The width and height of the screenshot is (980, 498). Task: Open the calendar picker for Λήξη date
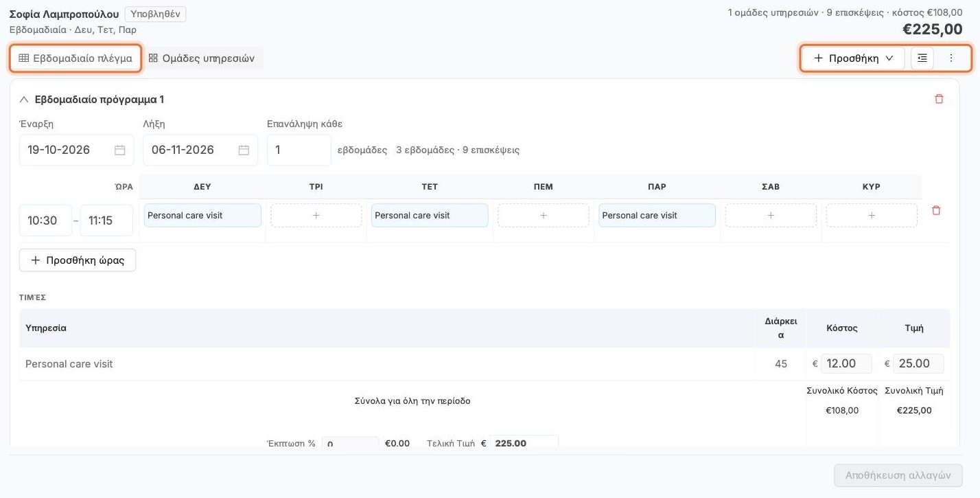(x=244, y=150)
